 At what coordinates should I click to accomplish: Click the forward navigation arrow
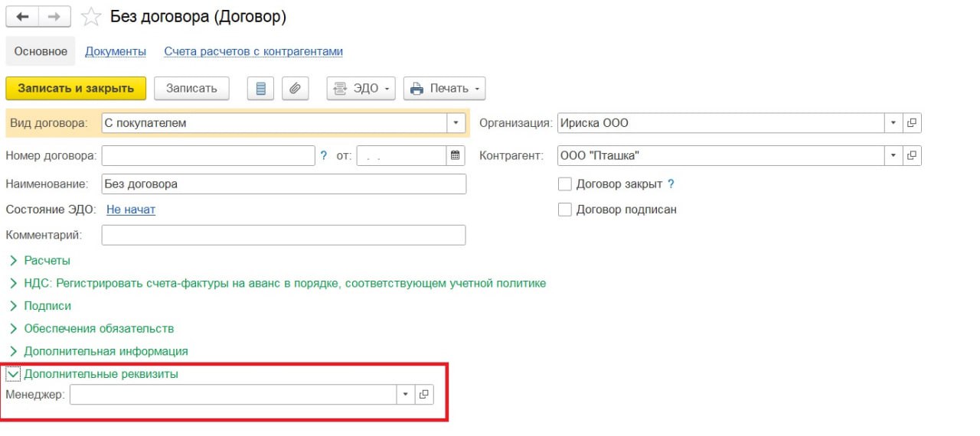point(54,17)
